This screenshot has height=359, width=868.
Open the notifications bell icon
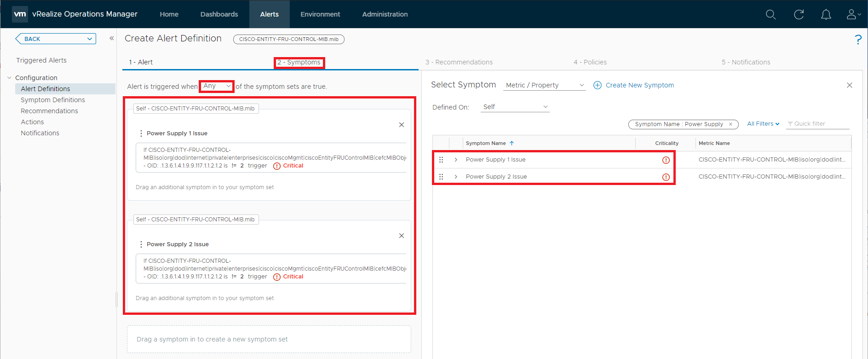click(x=826, y=15)
